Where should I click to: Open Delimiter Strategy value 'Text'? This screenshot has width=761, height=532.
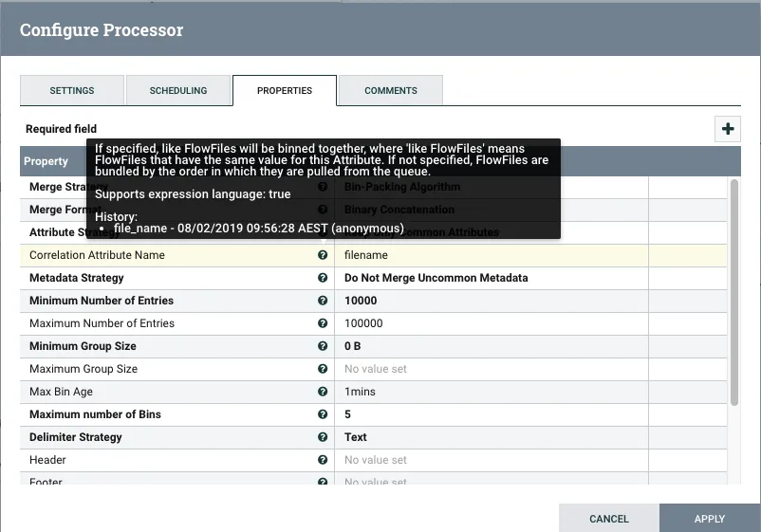tap(493, 437)
